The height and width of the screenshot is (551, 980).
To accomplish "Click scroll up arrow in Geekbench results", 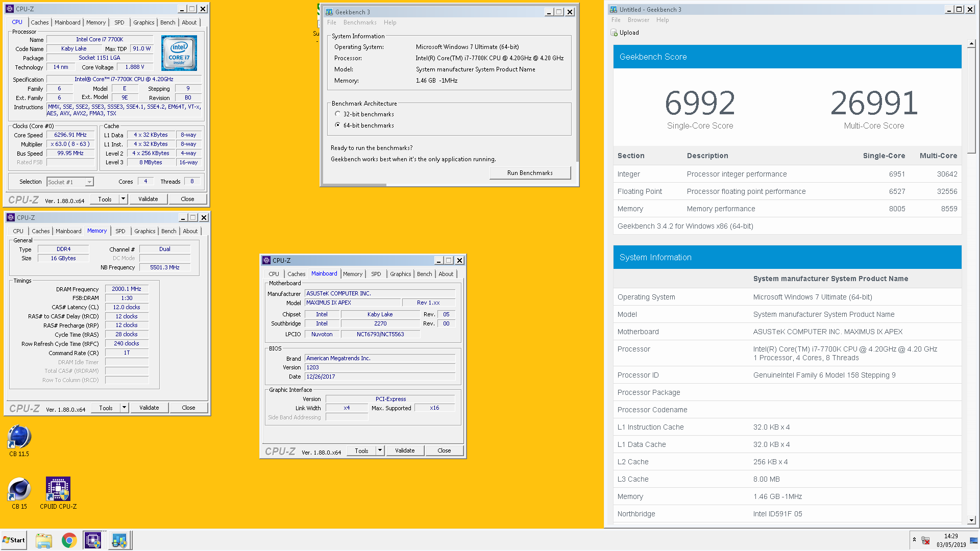I will tap(971, 44).
